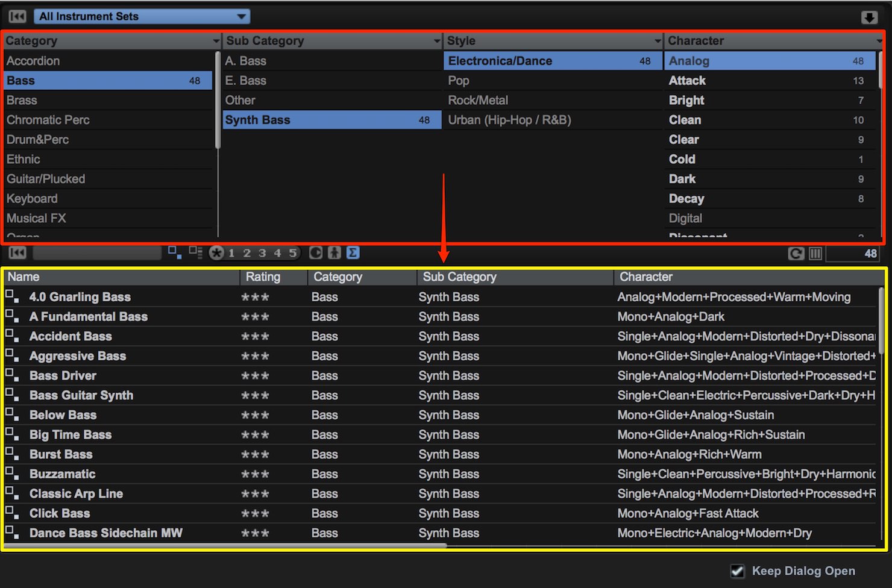Click the reset icon left of search field

coord(17,252)
